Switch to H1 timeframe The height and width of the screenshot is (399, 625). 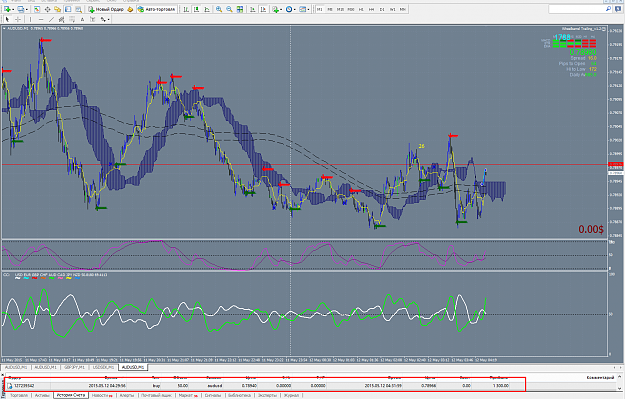361,9
